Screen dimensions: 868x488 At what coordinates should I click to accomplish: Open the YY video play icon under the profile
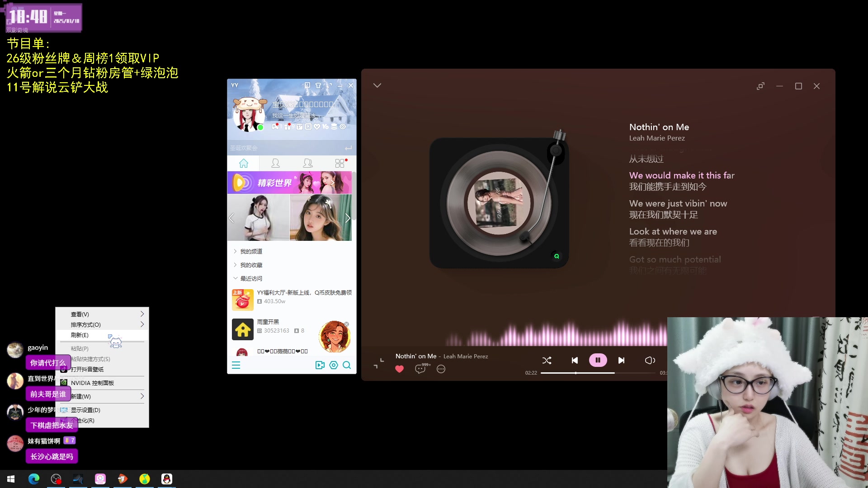(308, 127)
